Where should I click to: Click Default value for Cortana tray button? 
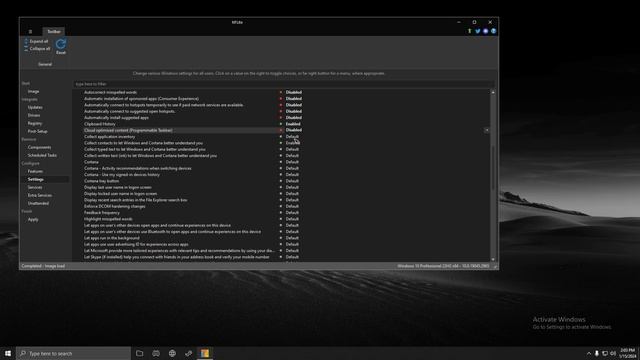tap(292, 181)
